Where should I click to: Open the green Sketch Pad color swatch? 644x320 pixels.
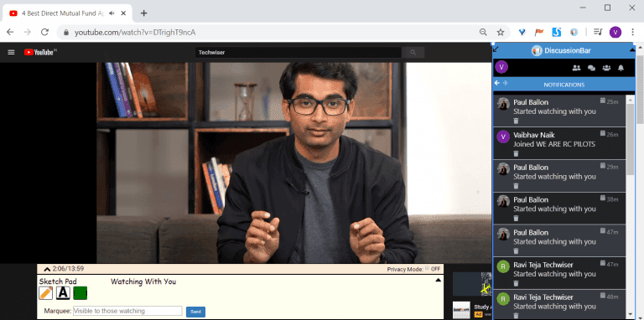(x=80, y=293)
